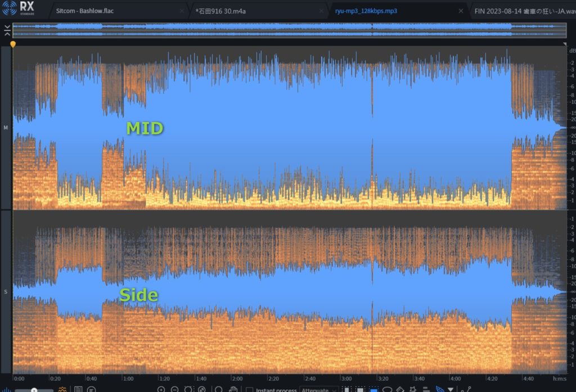Enable the Instant process checkbox
This screenshot has height=392, width=576.
point(249,390)
